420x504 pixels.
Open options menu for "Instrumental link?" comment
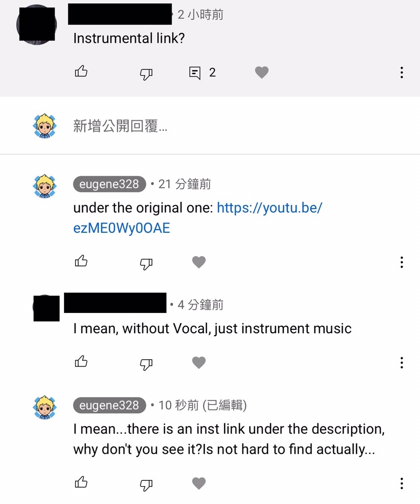click(402, 73)
